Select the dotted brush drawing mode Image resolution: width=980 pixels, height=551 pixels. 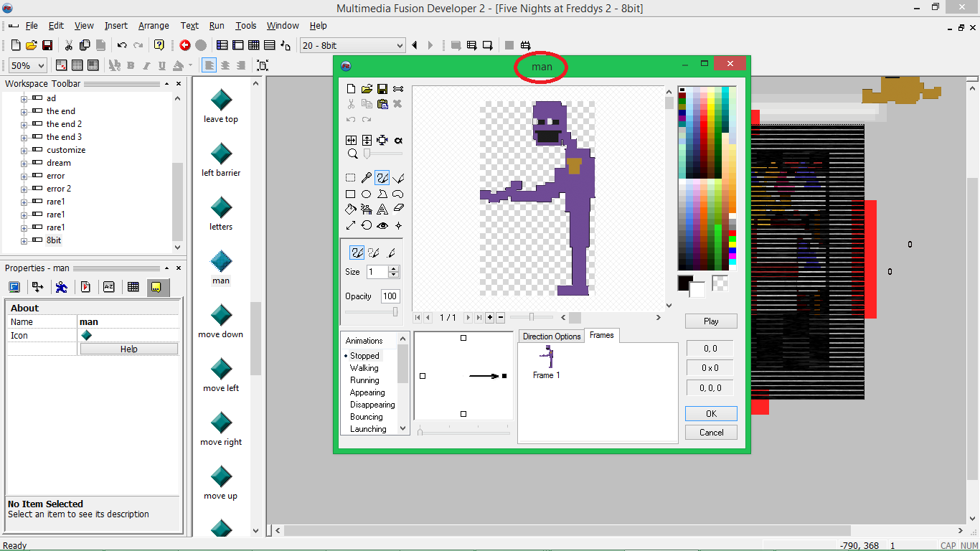click(374, 253)
